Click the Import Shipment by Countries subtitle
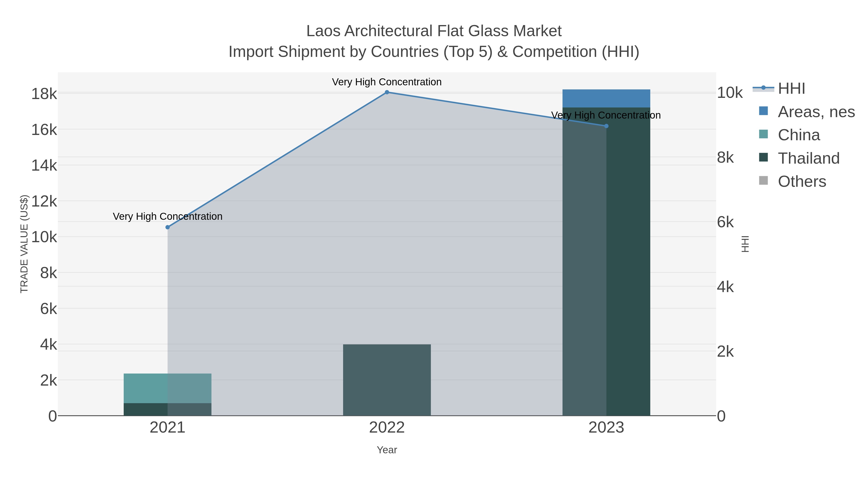The image size is (868, 488). (434, 52)
